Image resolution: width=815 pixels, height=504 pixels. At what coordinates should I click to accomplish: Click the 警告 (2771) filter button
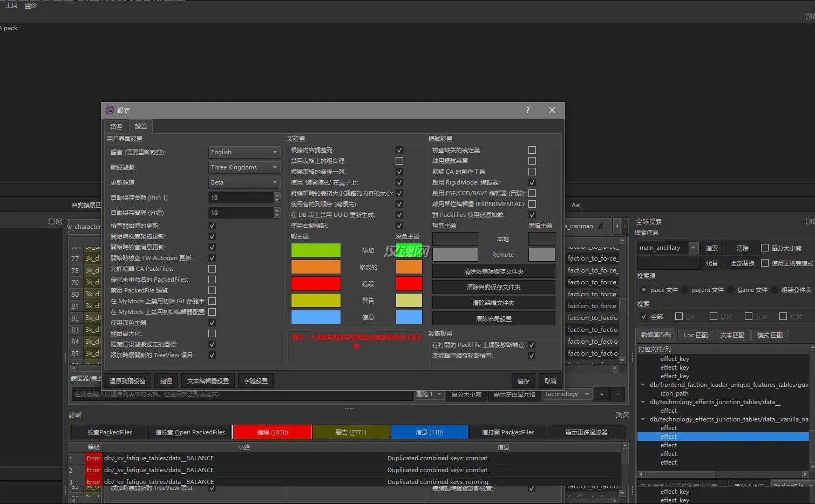(x=351, y=432)
